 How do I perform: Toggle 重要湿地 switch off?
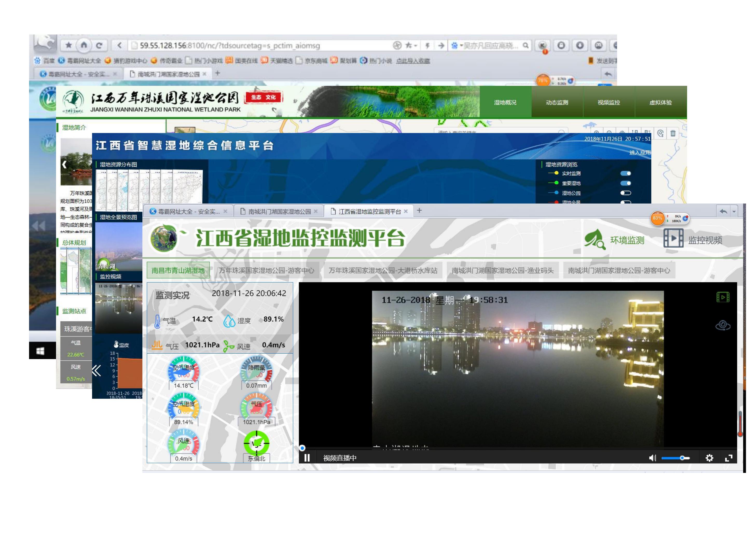click(x=625, y=183)
